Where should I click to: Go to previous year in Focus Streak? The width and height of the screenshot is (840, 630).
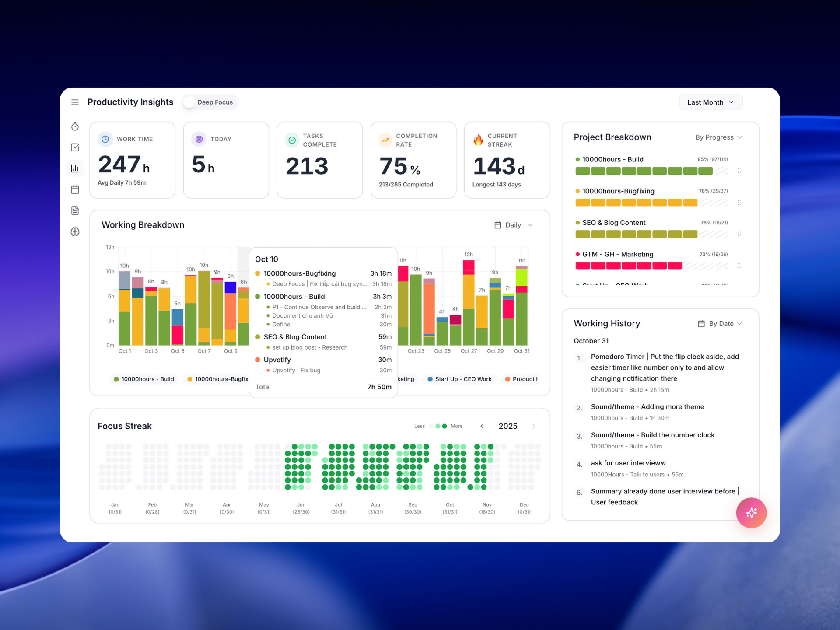pyautogui.click(x=482, y=426)
